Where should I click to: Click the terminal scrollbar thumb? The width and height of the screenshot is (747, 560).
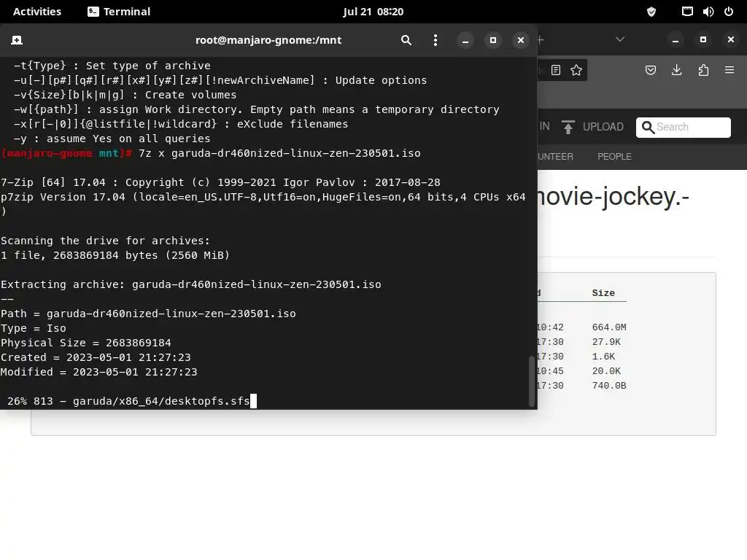[x=531, y=381]
